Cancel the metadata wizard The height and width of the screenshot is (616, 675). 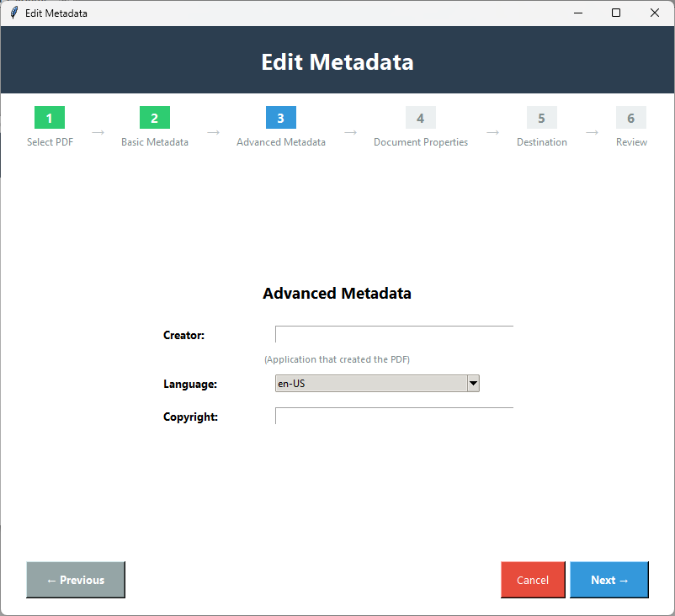click(x=532, y=580)
